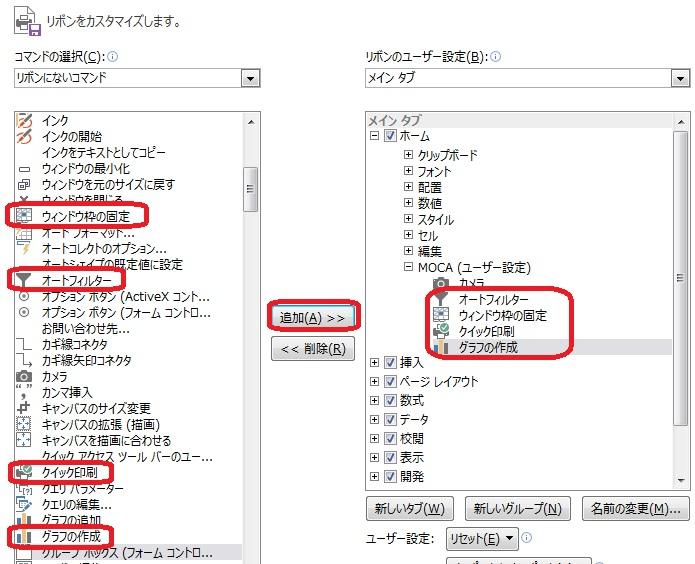Uncheck the 挿入 tab checkbox
Viewport: 695px width, 564px height.
click(x=390, y=362)
